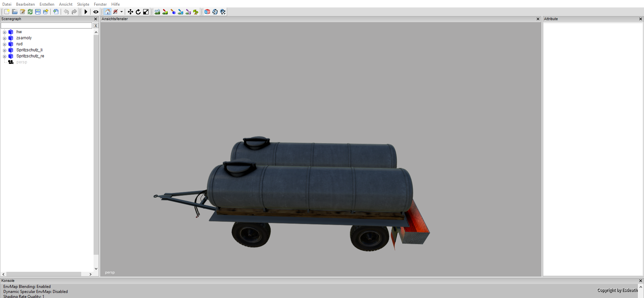
Task: Select the persp camera in the scenegraph
Action: [22, 62]
